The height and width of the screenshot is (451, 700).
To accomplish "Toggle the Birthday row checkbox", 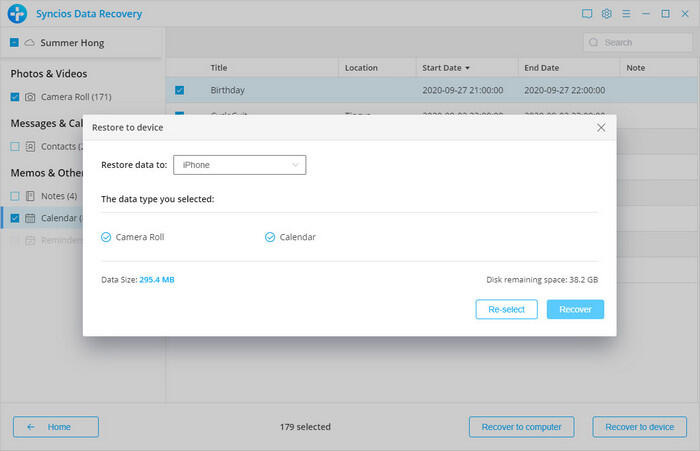I will point(179,90).
